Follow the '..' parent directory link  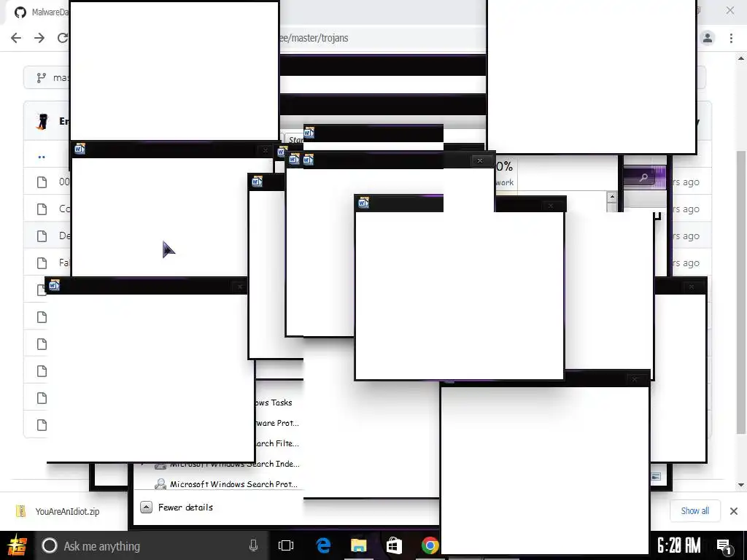coord(42,156)
